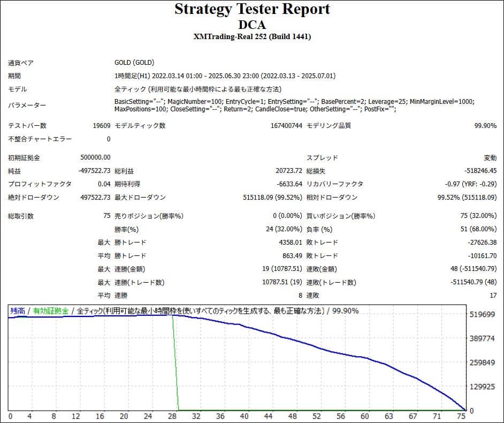Viewport: 504px width, 423px height.
Task: Click the 期間 label
Action: pos(14,76)
